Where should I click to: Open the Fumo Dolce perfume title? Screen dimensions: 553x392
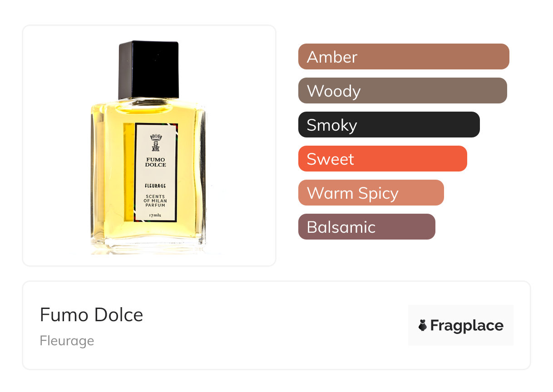[92, 314]
